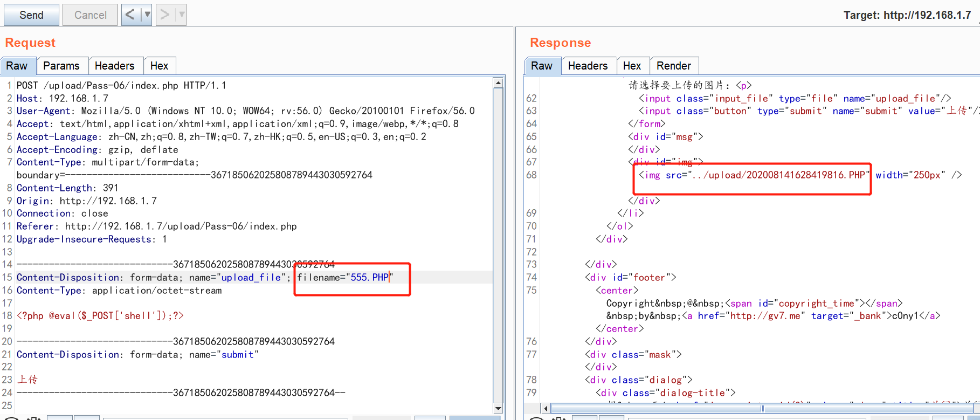Click the copyright_time span line in the response
This screenshot has width=980, height=420.
pos(755,303)
